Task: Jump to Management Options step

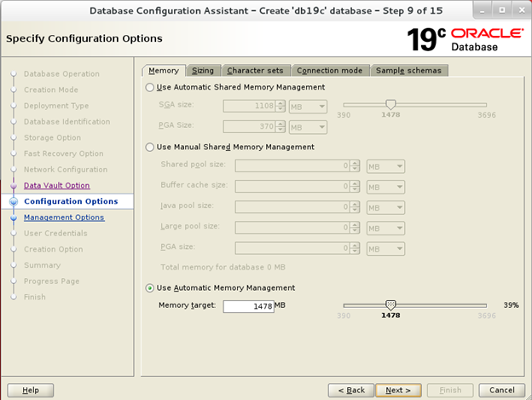Action: 64,217
